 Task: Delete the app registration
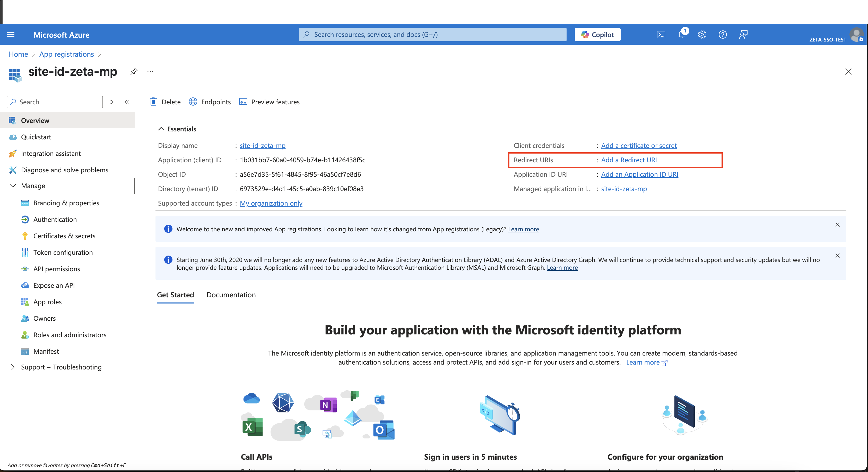[x=165, y=102]
